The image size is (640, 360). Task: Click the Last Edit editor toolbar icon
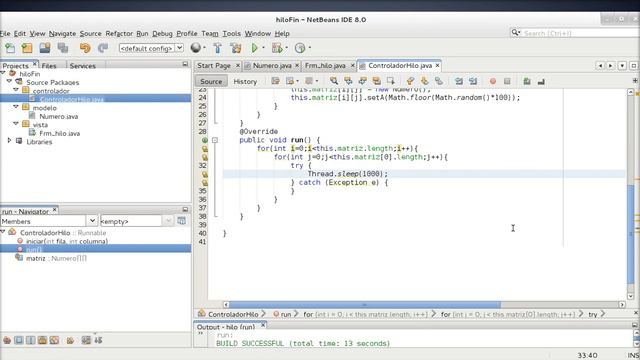pyautogui.click(x=276, y=81)
